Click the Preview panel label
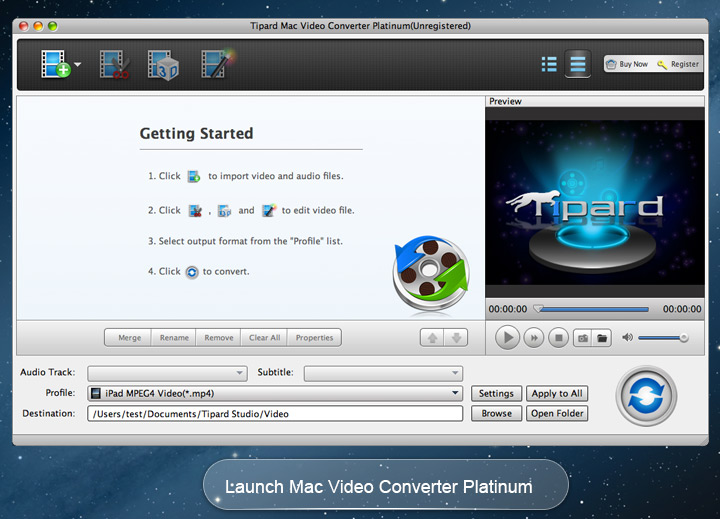 point(505,101)
